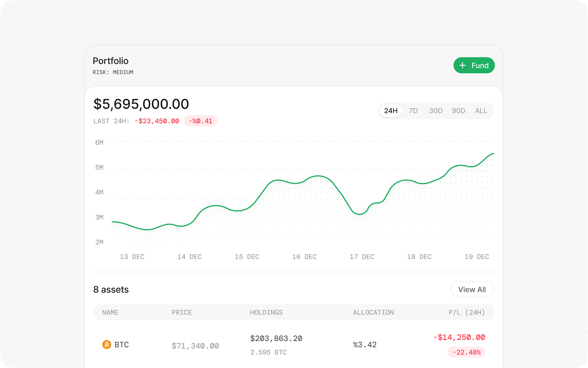Image resolution: width=588 pixels, height=368 pixels.
Task: Click the plus icon on the Fund button
Action: point(462,65)
